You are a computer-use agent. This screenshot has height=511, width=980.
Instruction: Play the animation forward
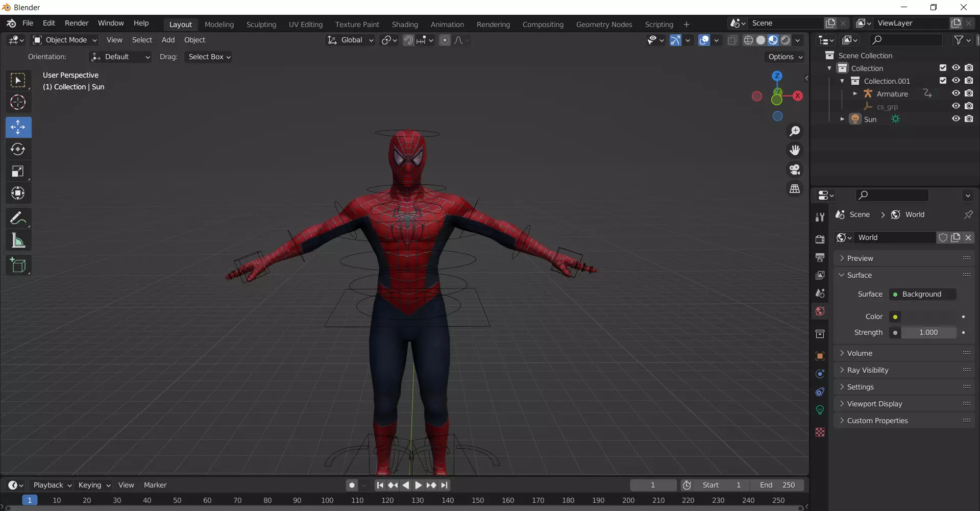(419, 485)
